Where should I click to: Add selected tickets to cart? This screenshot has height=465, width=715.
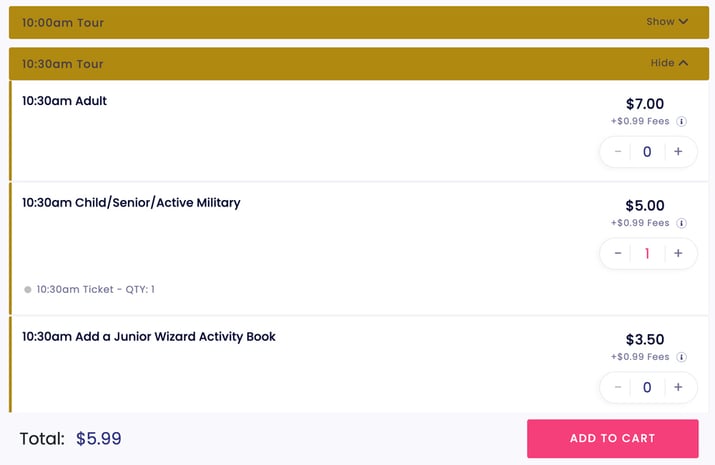tap(612, 439)
